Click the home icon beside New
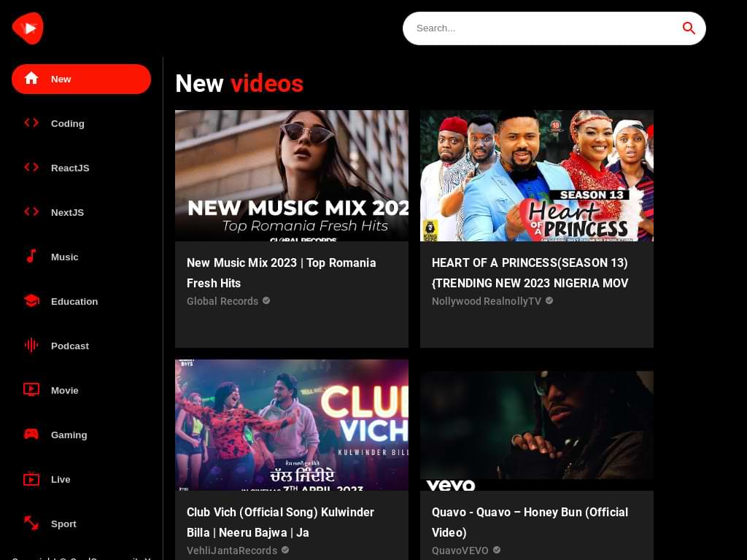 (31, 78)
